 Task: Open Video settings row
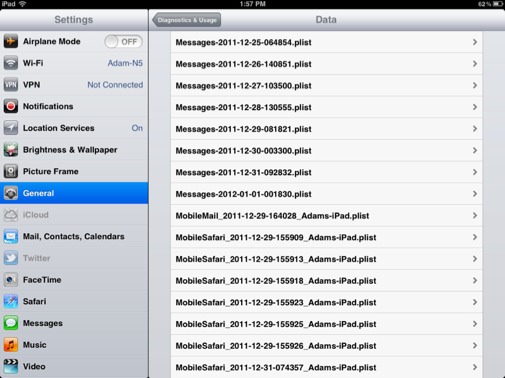[74, 366]
